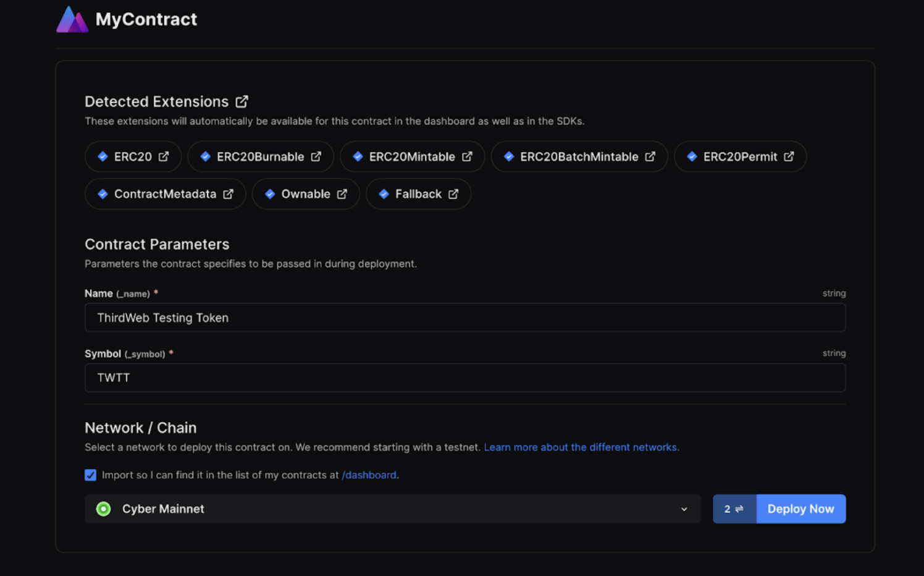The image size is (924, 576).
Task: Click the MyContract title text
Action: [146, 20]
